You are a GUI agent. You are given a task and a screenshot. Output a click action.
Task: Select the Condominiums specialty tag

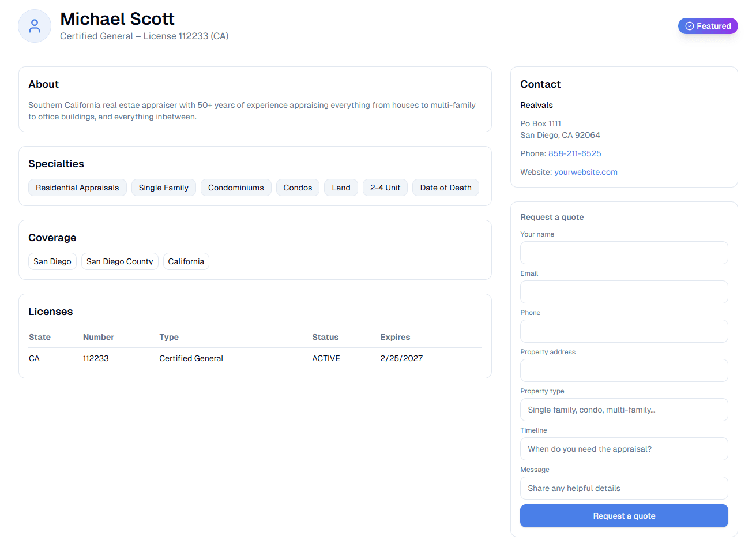(x=236, y=188)
